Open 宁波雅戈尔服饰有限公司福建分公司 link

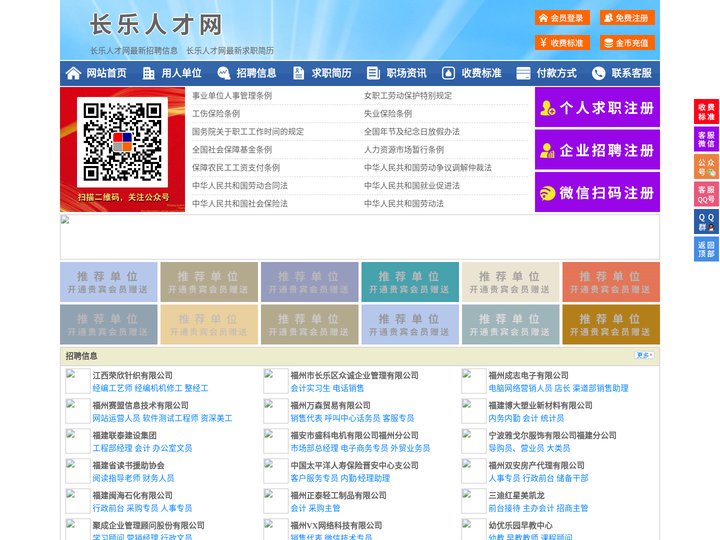552,435
